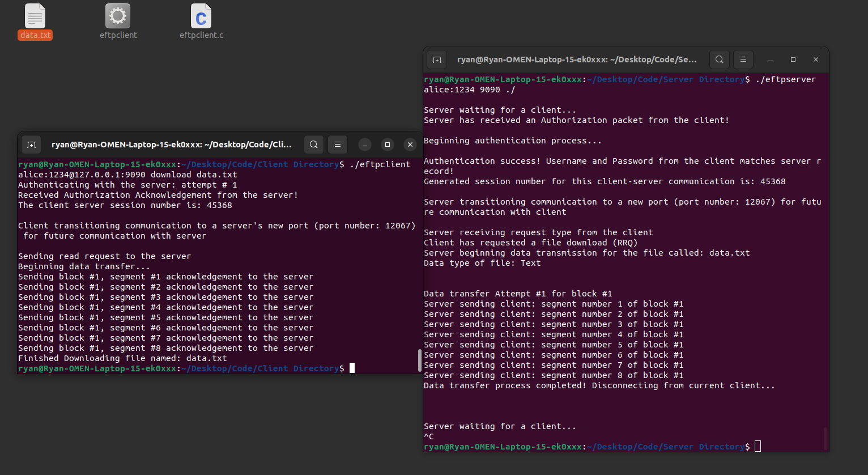
Task: Open new tab in server terminal window
Action: (x=437, y=60)
